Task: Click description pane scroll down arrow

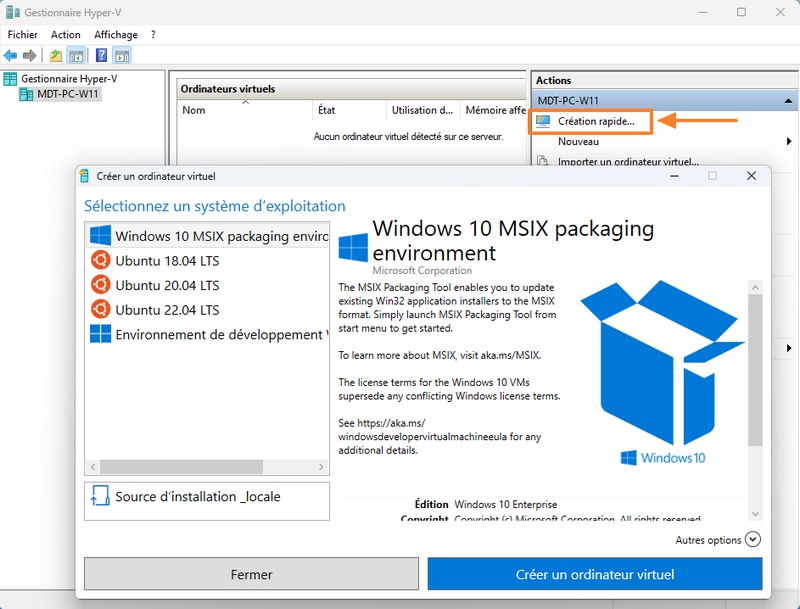Action: (x=755, y=514)
